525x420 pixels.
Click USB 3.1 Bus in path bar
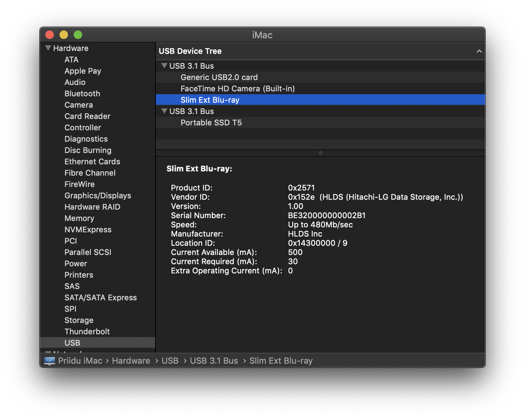pyautogui.click(x=214, y=361)
